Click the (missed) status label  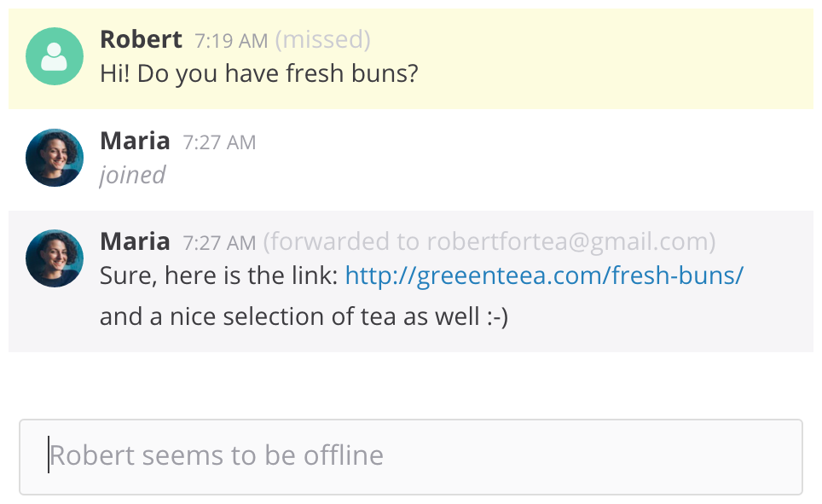point(323,39)
